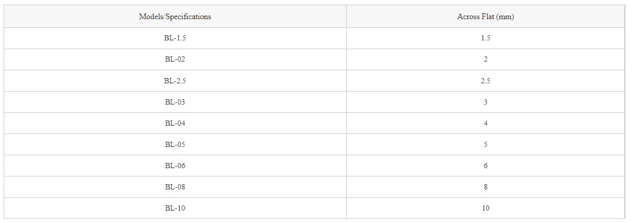Click the across flat value for BL-03
The image size is (644, 223).
click(x=485, y=102)
